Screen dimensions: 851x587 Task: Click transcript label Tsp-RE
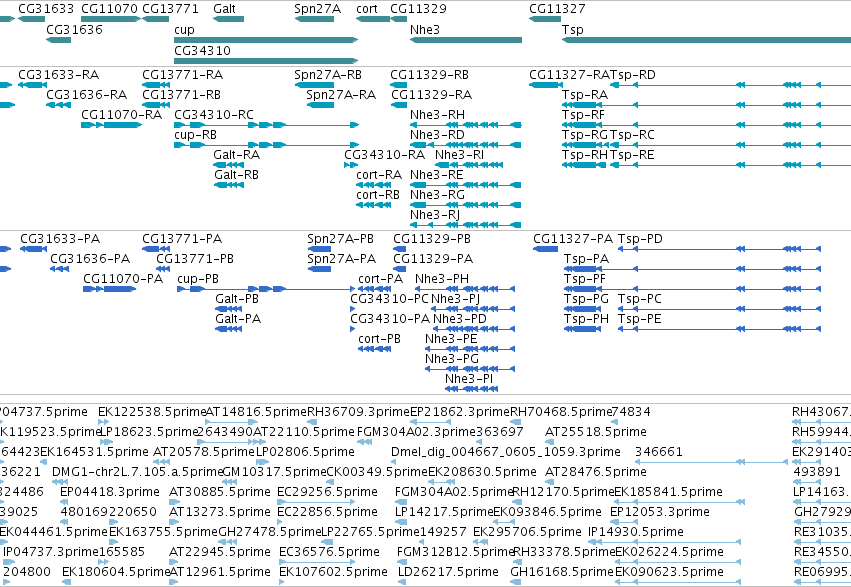(632, 155)
